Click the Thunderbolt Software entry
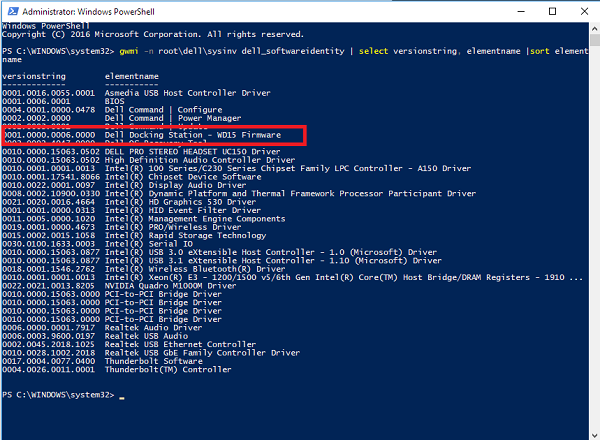 [149, 360]
